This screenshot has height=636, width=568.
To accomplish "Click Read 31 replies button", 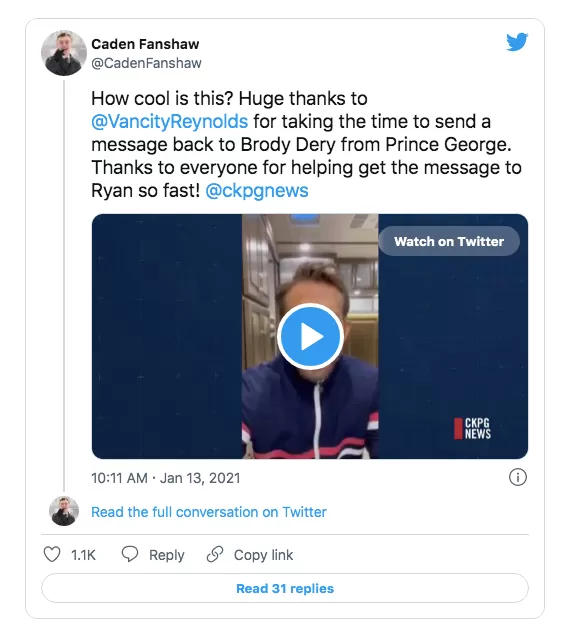I will tap(285, 588).
